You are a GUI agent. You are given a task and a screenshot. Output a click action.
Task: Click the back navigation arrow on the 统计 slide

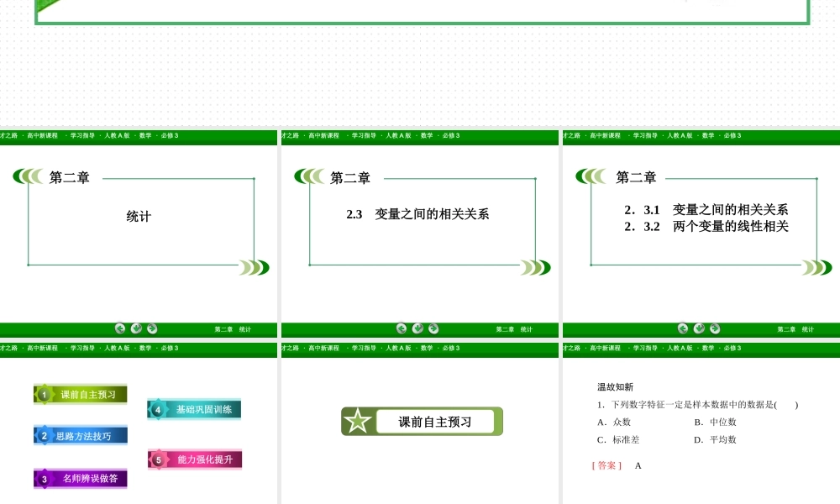coord(120,328)
